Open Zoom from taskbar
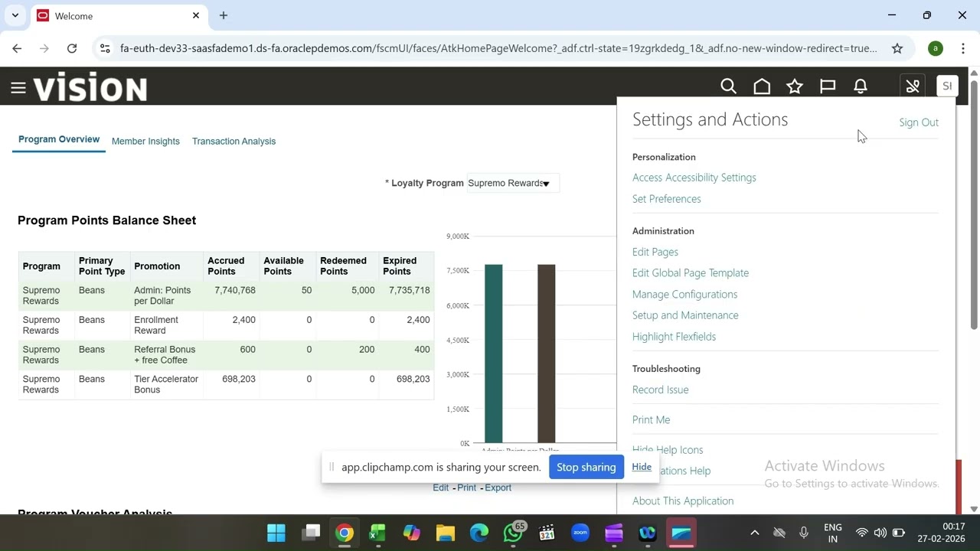The height and width of the screenshot is (551, 980). (x=580, y=533)
